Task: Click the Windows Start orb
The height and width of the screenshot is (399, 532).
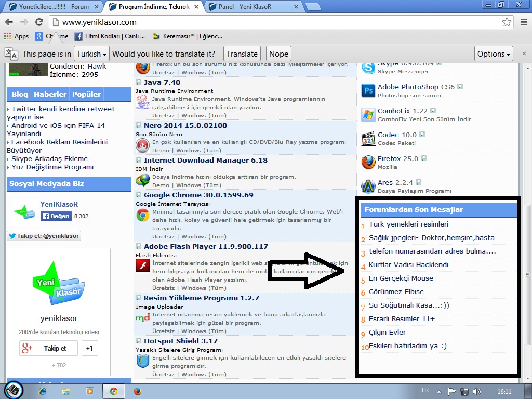Action: tap(14, 391)
